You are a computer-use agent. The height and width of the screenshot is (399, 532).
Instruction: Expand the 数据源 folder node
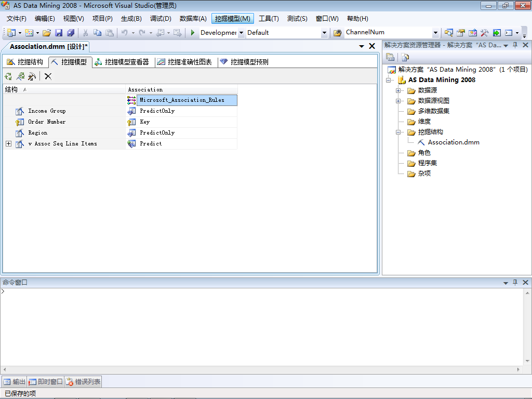pyautogui.click(x=398, y=90)
